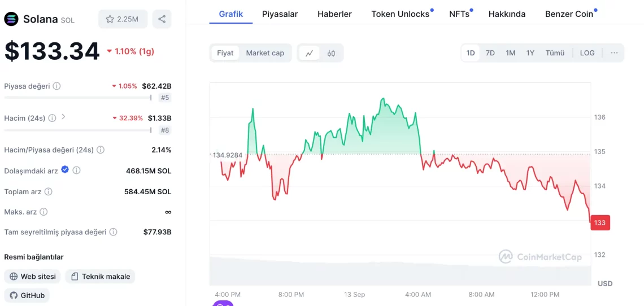Viewport: 644px width, 306px height.
Task: Click the $1.33B volume value
Action: tap(160, 119)
